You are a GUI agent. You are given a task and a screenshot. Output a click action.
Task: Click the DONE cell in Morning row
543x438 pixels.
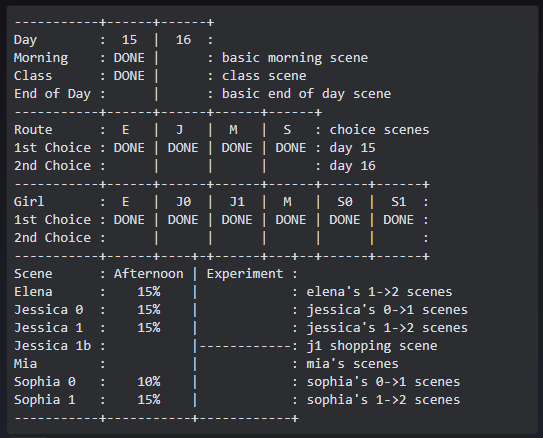[x=129, y=58]
